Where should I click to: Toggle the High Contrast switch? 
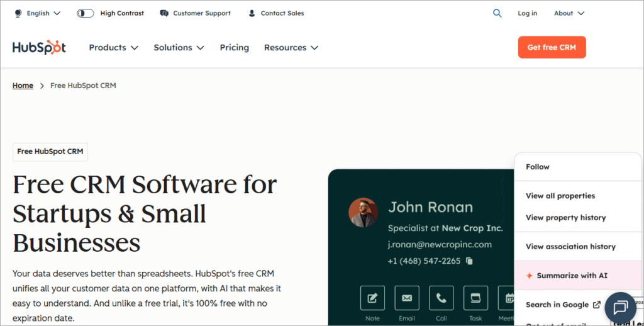(x=86, y=13)
